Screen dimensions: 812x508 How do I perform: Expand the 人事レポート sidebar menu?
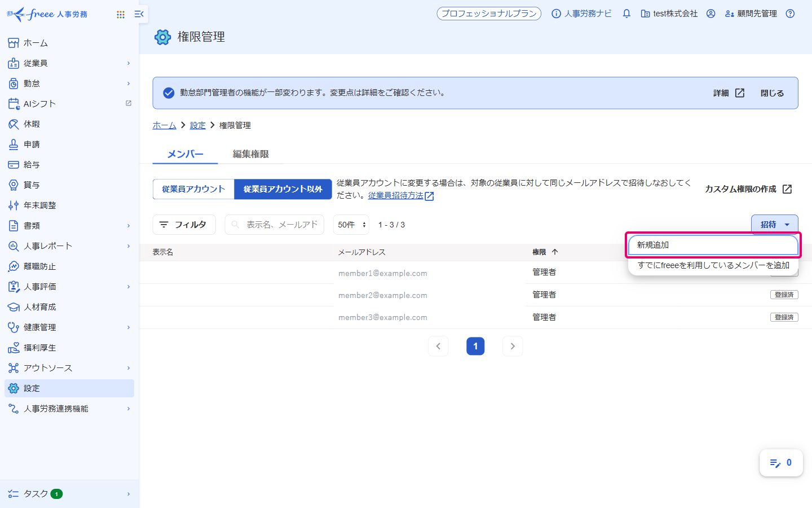tap(69, 246)
